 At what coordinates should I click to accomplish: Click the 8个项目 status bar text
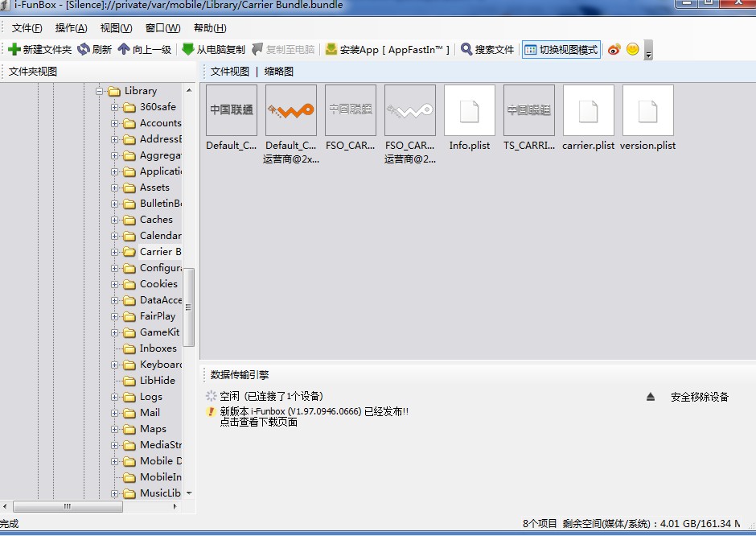pos(540,523)
